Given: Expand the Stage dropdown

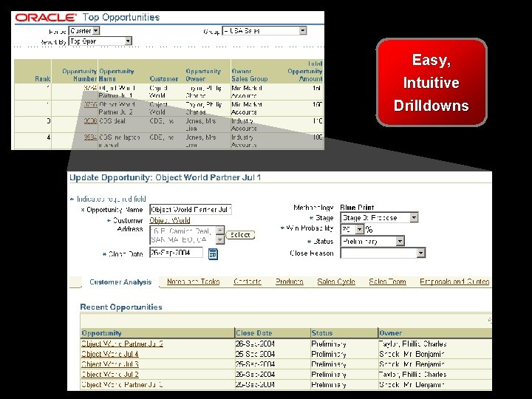Looking at the screenshot, I should pyautogui.click(x=379, y=217).
